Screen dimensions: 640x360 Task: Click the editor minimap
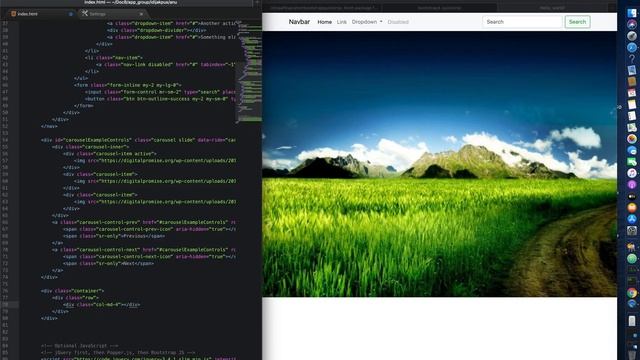tap(249, 71)
